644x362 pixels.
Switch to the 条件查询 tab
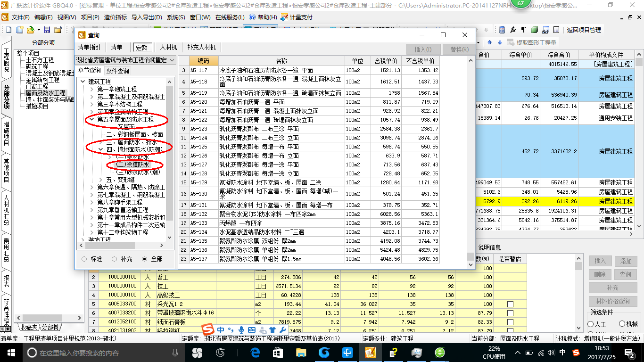pyautogui.click(x=117, y=71)
